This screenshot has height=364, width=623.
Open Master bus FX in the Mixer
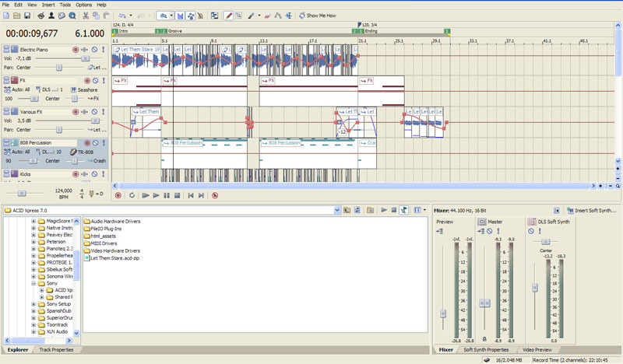pos(481,231)
